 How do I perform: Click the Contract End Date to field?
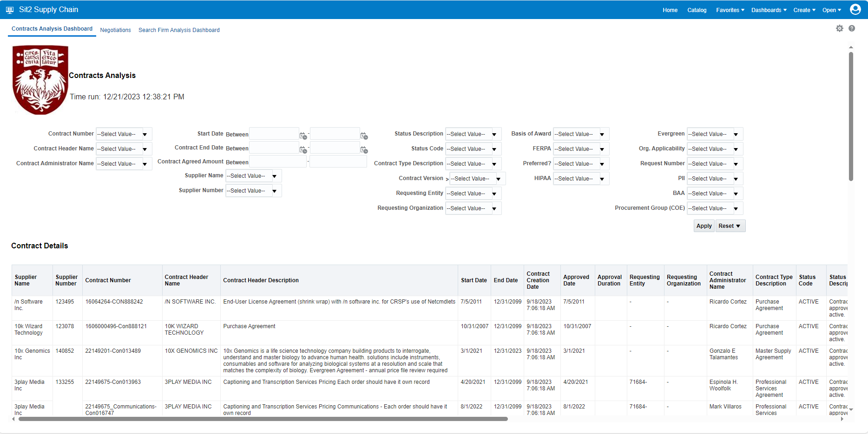tap(335, 148)
